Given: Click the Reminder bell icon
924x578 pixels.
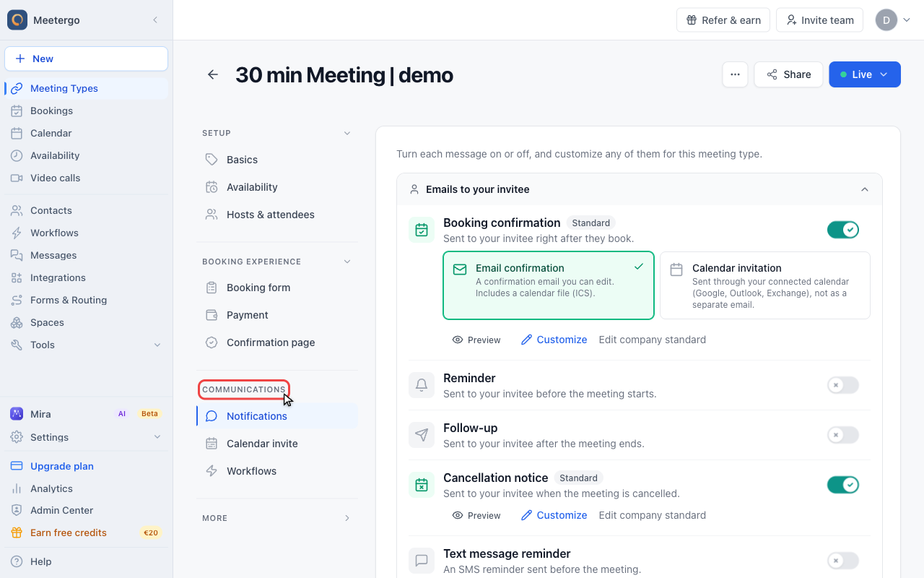Looking at the screenshot, I should point(422,385).
